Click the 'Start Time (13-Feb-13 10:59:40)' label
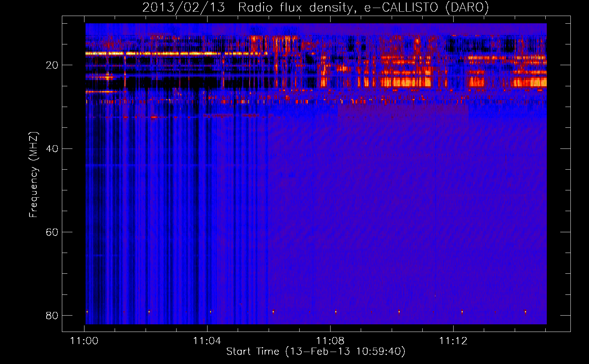The width and height of the screenshot is (589, 364). pos(316,352)
